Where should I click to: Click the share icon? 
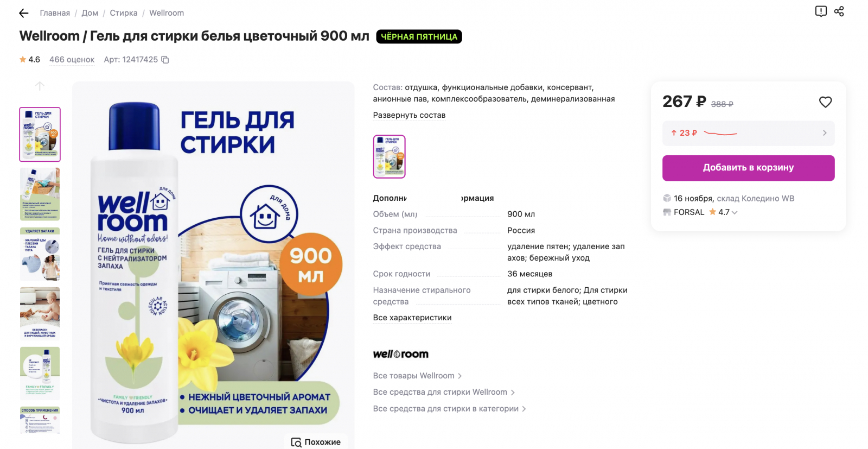(x=839, y=11)
